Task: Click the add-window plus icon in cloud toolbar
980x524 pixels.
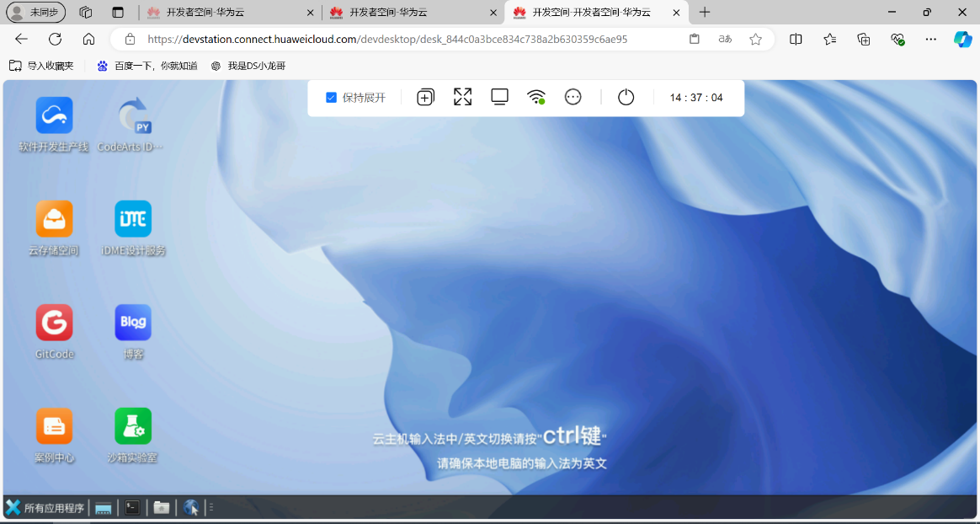Action: [x=426, y=97]
